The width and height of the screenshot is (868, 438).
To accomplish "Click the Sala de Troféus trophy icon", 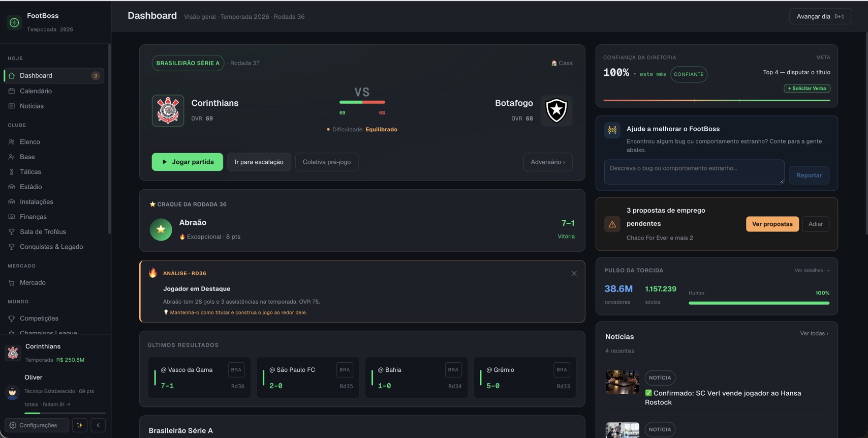I will 12,232.
